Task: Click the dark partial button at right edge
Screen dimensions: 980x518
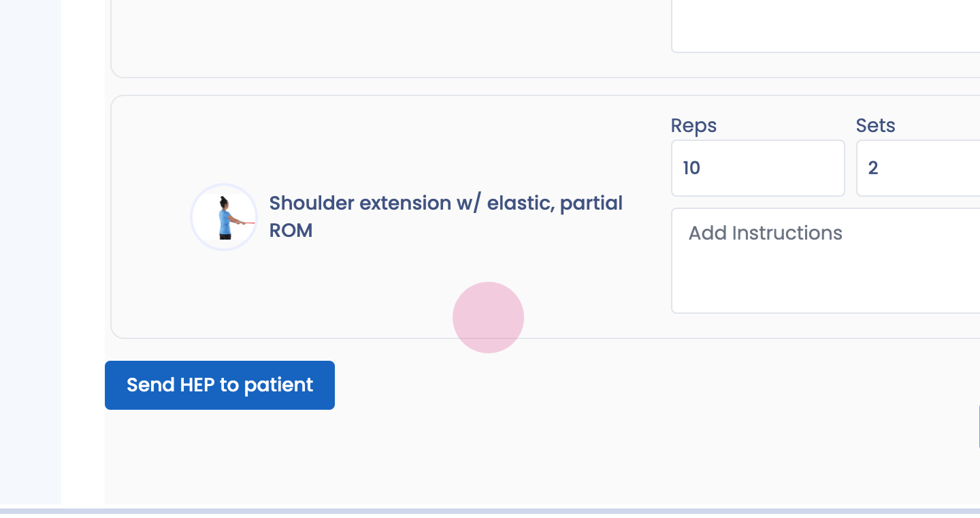Action: [x=979, y=427]
